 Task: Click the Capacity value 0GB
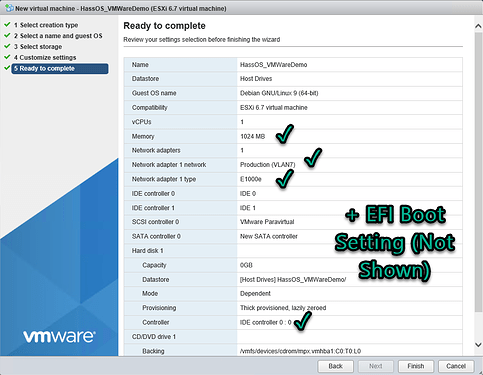coord(246,265)
